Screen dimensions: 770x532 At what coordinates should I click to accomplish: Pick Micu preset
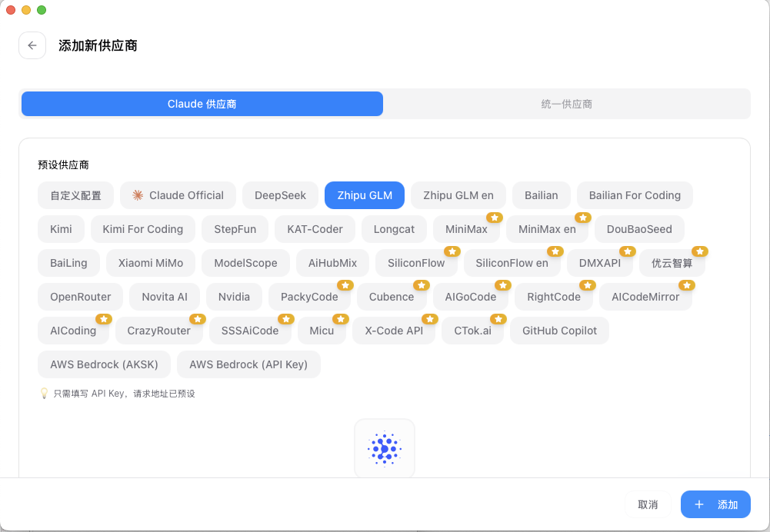coord(322,331)
